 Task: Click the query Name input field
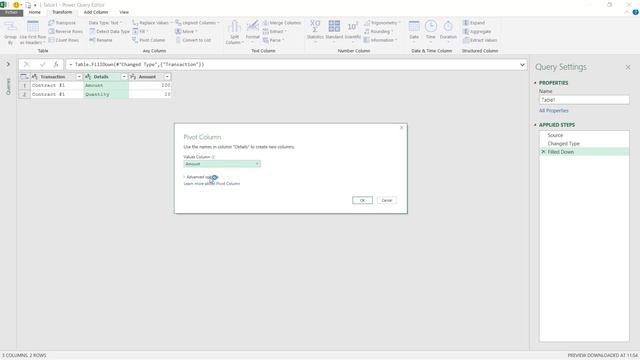pos(584,100)
